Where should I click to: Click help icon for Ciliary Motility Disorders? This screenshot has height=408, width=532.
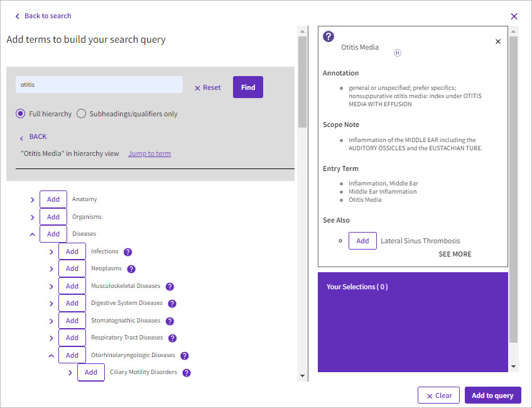click(x=187, y=373)
